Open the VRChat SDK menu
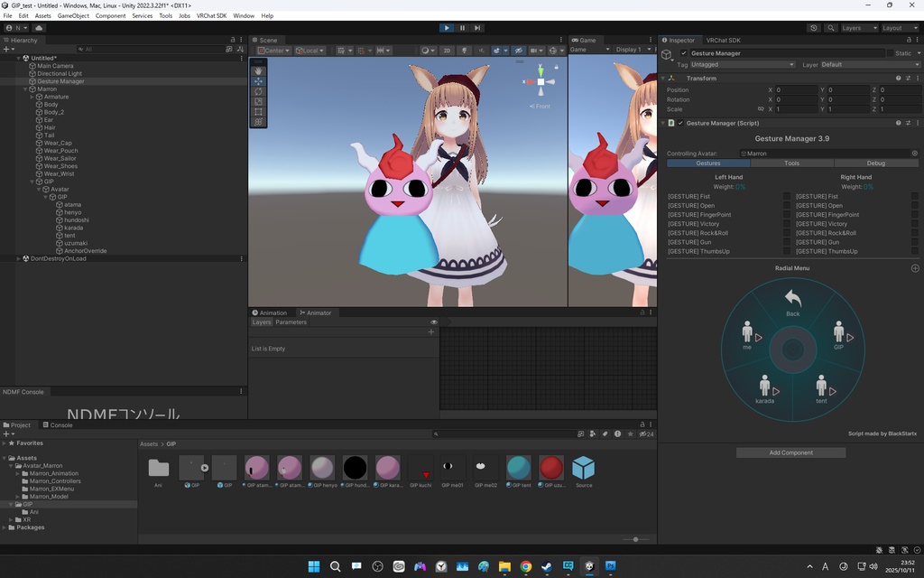Screen dimensions: 924x578 click(x=211, y=15)
